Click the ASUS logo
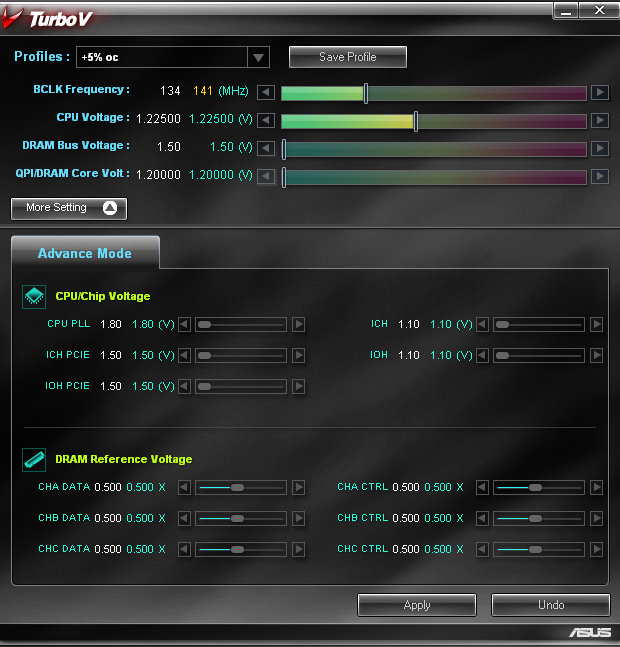Screen dimensions: 620x647 (x=590, y=632)
